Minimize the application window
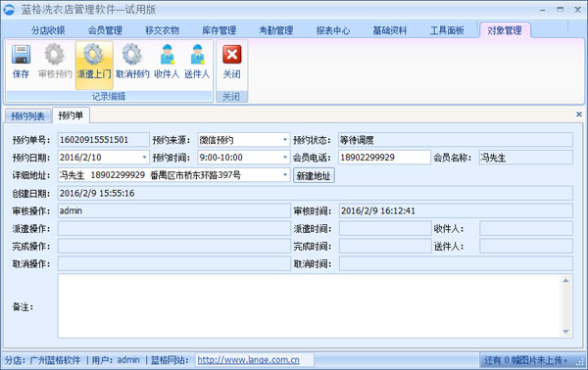Image resolution: width=588 pixels, height=370 pixels. [x=542, y=10]
